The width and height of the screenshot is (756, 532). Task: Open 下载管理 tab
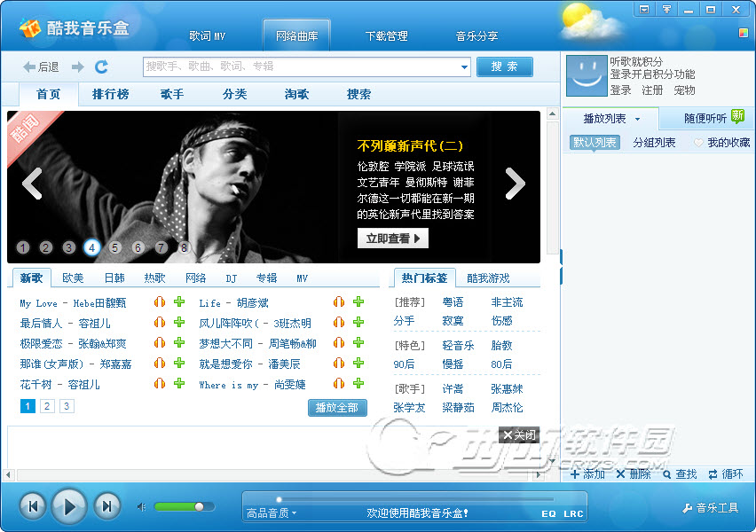[x=387, y=36]
